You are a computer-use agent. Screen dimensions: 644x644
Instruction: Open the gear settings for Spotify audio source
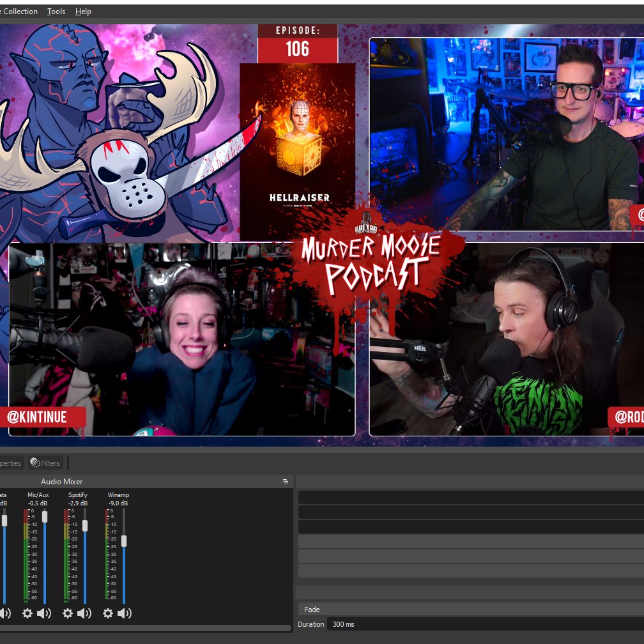coord(68,613)
